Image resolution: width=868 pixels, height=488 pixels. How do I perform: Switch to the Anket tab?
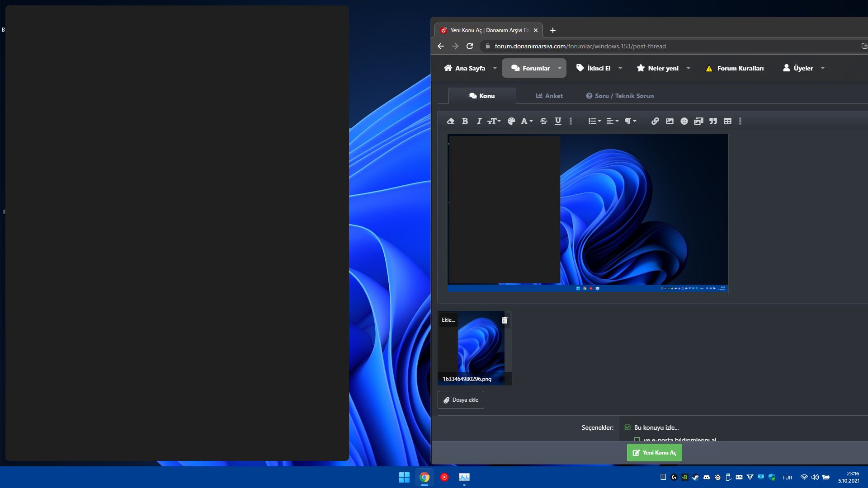tap(549, 96)
